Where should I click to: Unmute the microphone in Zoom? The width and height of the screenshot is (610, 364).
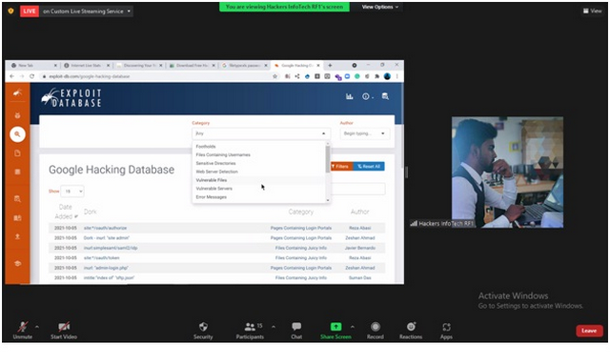point(23,330)
